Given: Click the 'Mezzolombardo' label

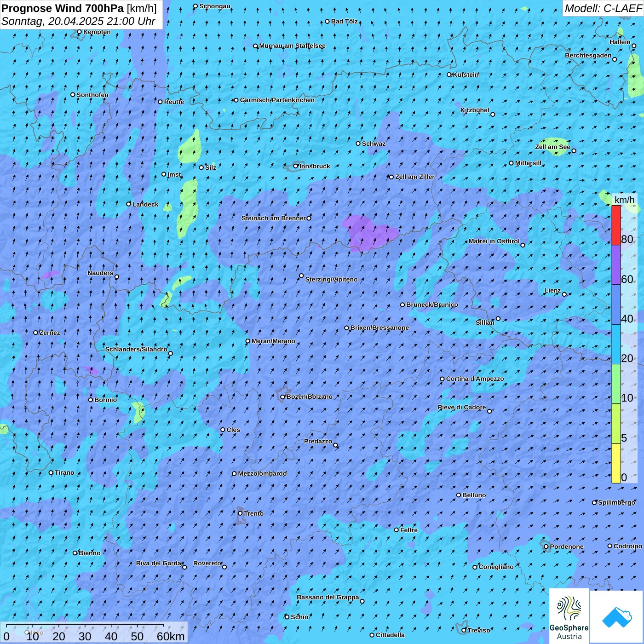Looking at the screenshot, I should pos(262,473).
